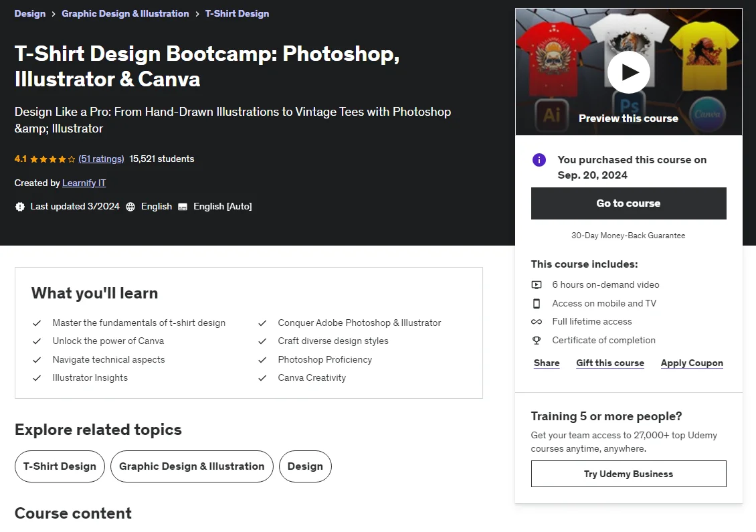Click the purchased on Sep. 20, 2024 notice
This screenshot has width=756, height=532.
coord(632,167)
